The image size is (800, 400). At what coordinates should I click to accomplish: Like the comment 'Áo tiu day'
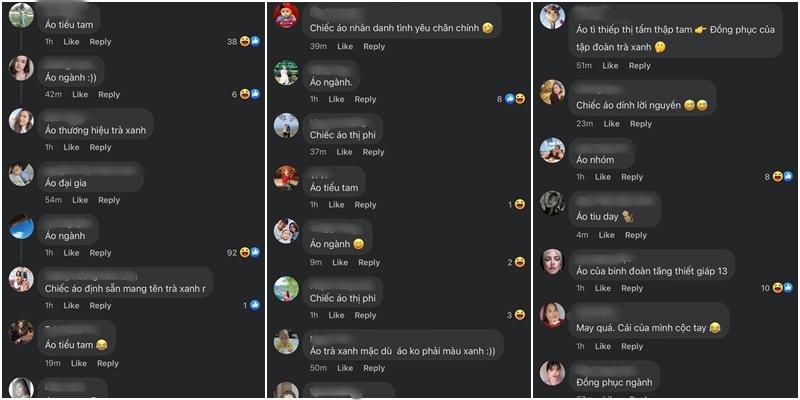[606, 235]
